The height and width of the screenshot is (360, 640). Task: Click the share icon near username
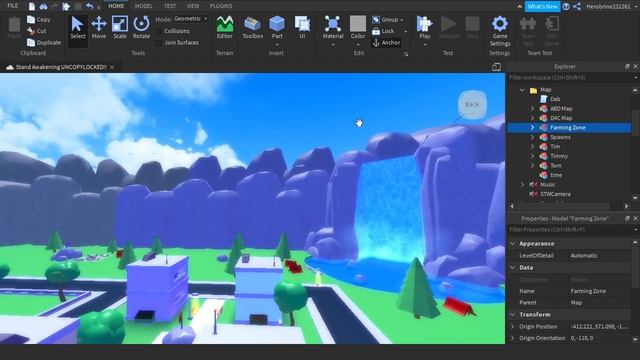pyautogui.click(x=577, y=6)
